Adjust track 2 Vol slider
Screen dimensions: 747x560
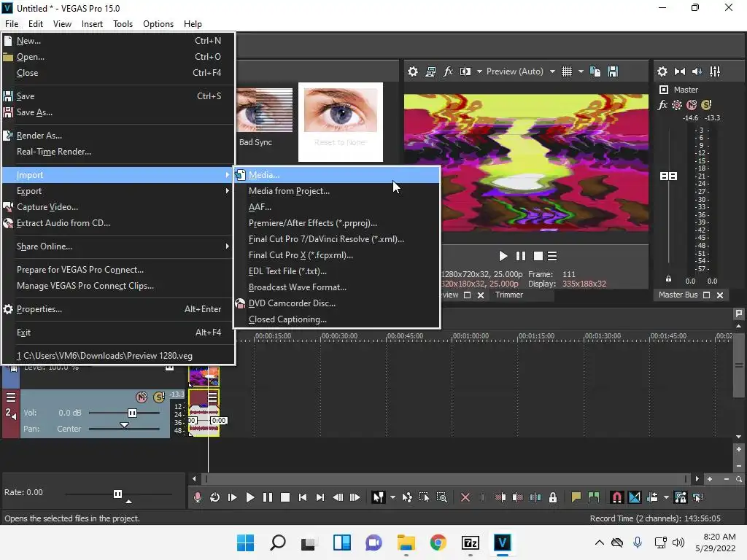(132, 413)
